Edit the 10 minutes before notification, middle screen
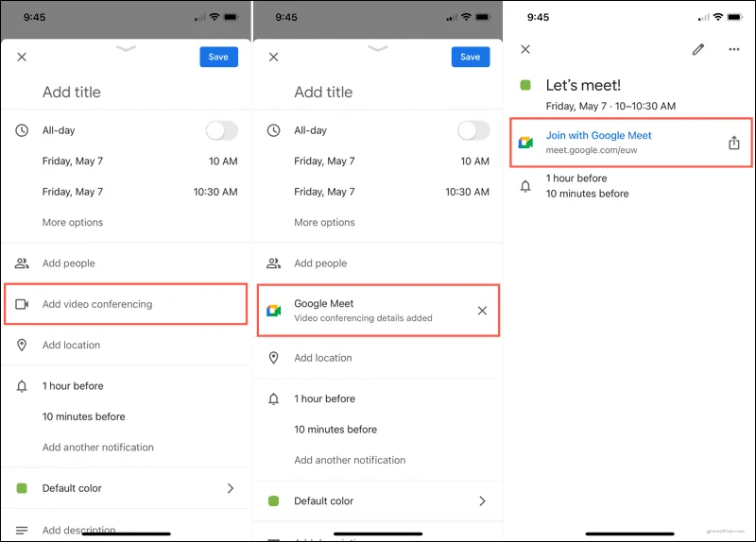The image size is (756, 542). pyautogui.click(x=335, y=430)
